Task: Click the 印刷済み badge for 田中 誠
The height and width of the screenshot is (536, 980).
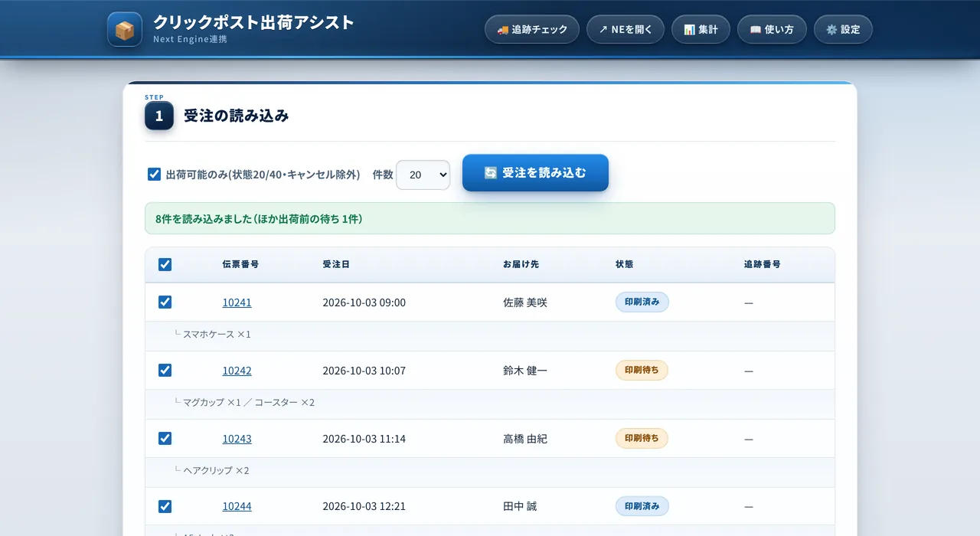Action: click(x=642, y=506)
